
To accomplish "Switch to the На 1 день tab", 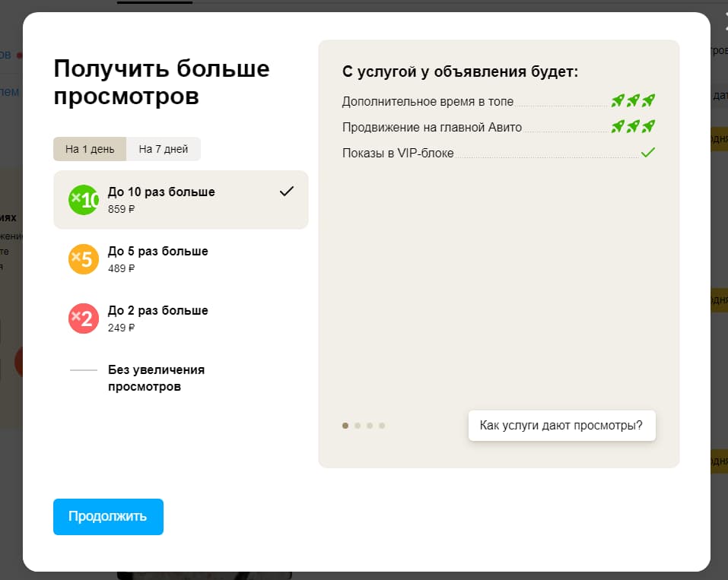I will pyautogui.click(x=89, y=149).
